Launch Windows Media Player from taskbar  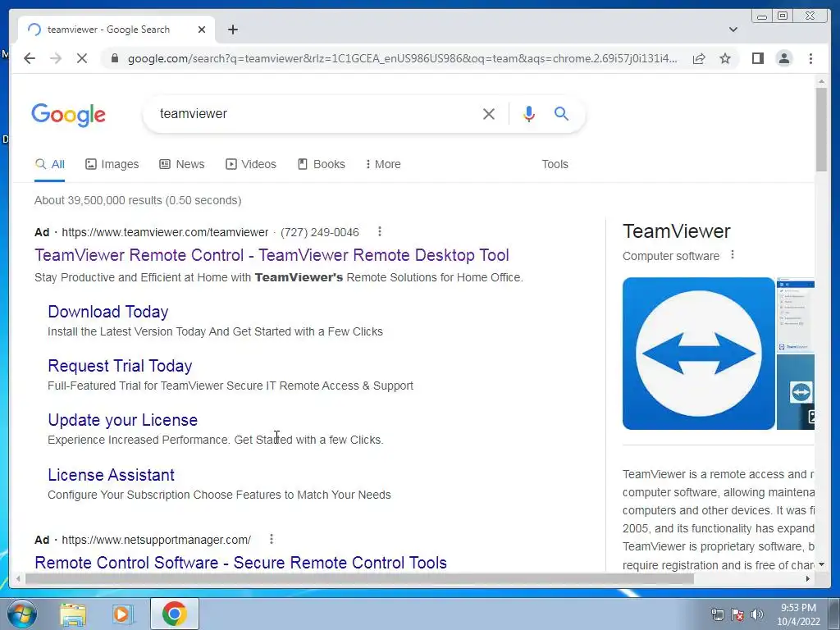123,614
